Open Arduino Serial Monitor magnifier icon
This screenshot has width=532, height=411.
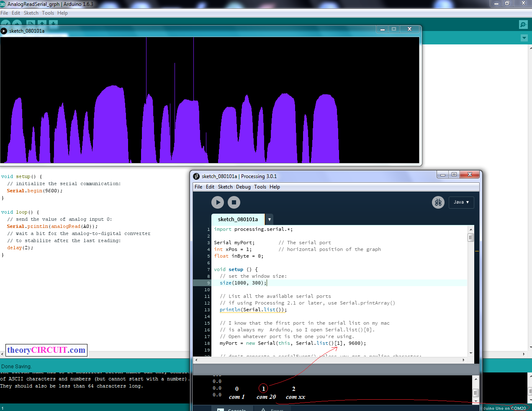523,25
